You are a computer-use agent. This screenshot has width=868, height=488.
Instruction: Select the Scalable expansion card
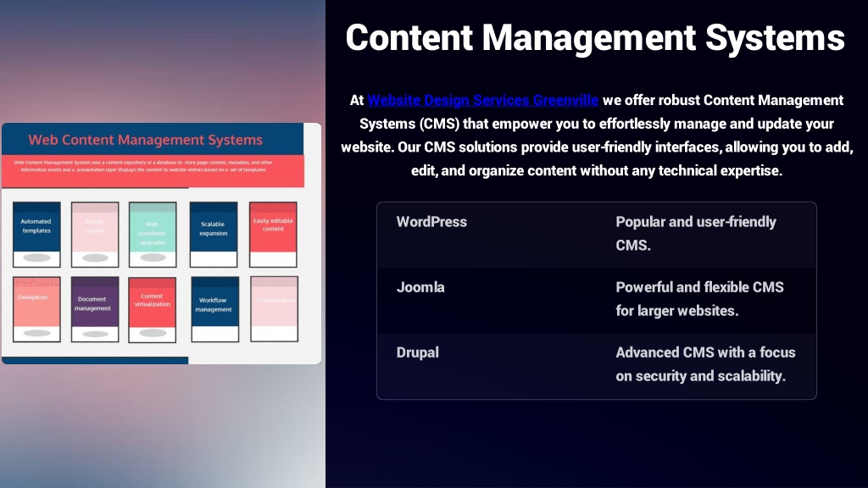tap(214, 235)
